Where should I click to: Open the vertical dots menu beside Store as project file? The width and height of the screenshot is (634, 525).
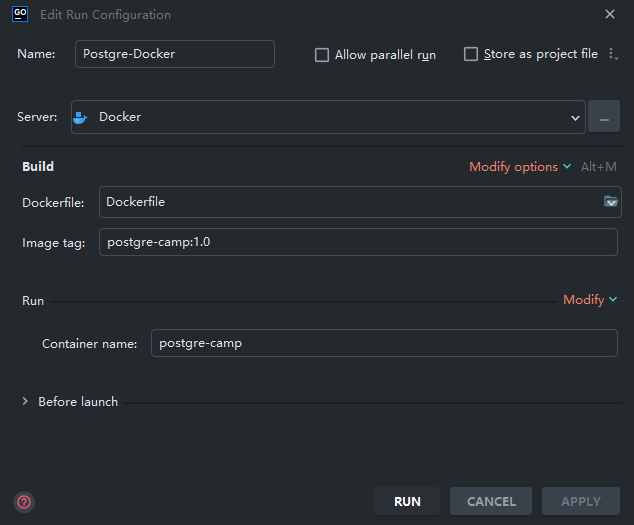point(613,54)
